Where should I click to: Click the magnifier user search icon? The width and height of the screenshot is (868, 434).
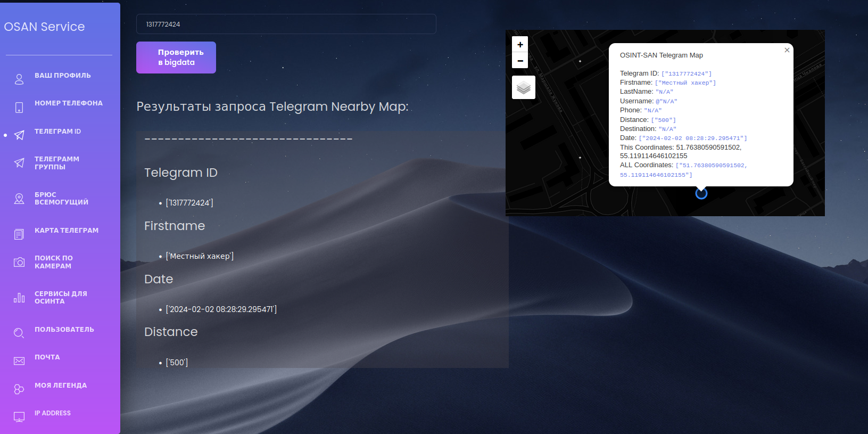[x=19, y=333]
